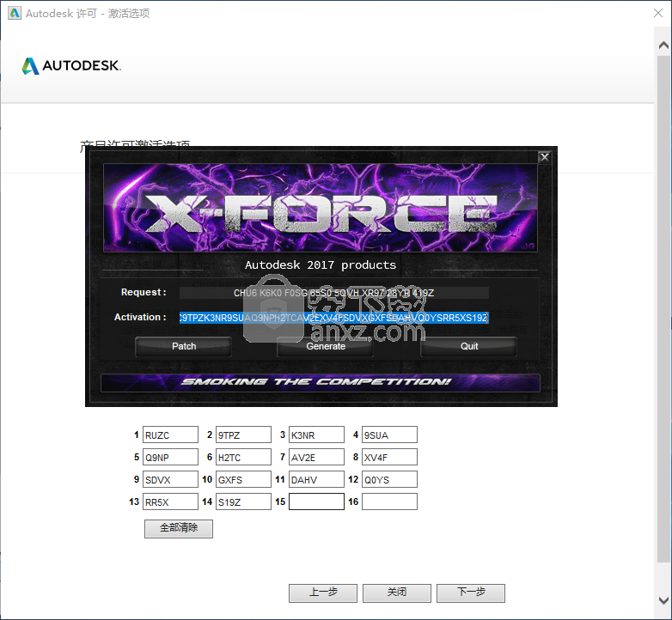Click the 'Autodesk 2017 products' text

click(321, 265)
